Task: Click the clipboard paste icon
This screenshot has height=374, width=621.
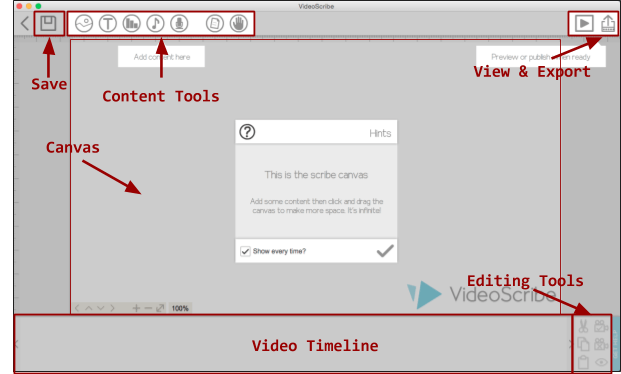Action: click(583, 362)
